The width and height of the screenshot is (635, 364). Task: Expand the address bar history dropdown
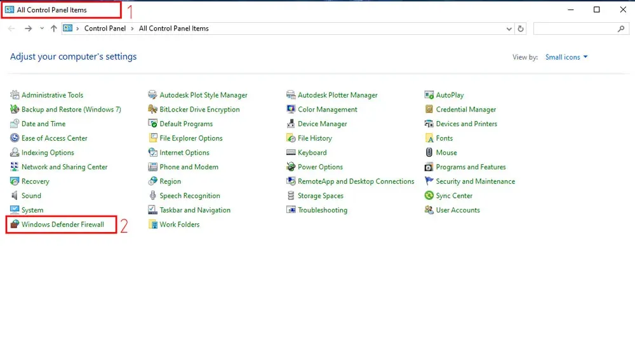509,29
